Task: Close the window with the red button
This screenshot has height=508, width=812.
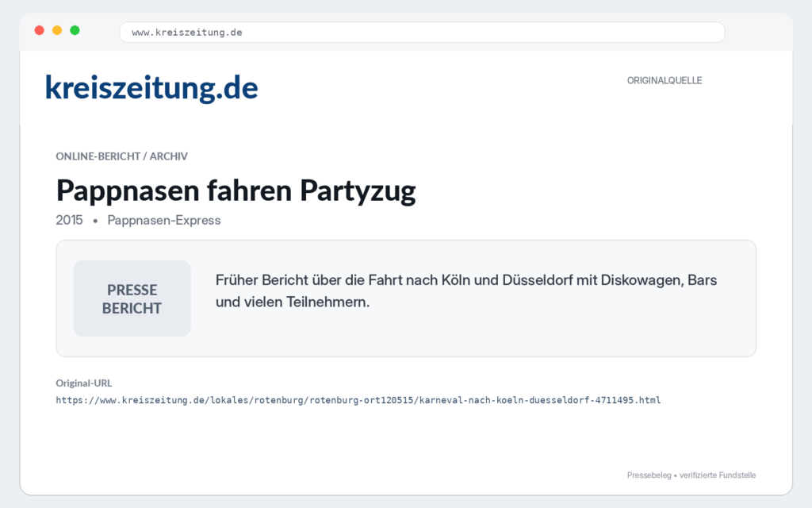Action: tap(40, 30)
